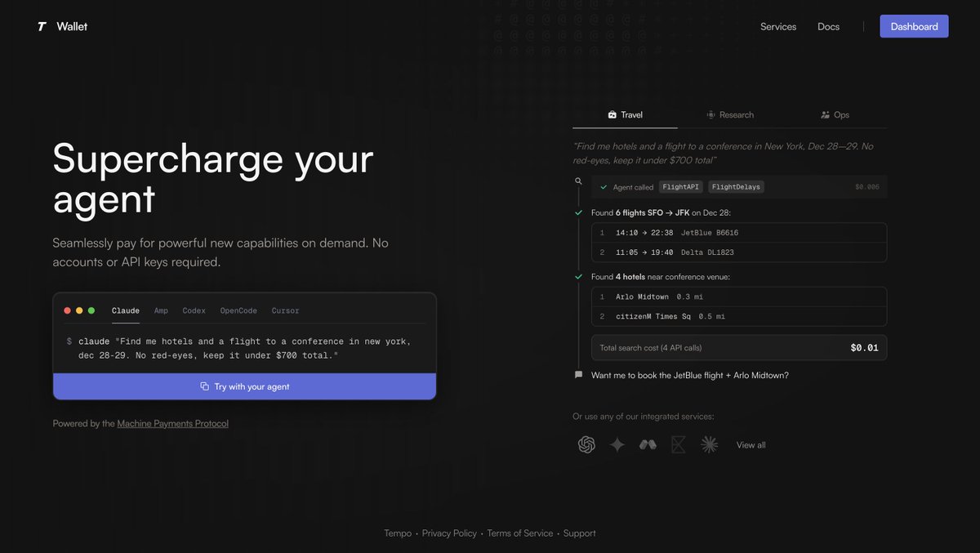The width and height of the screenshot is (980, 553).
Task: Click Try with your agent button
Action: coord(244,386)
